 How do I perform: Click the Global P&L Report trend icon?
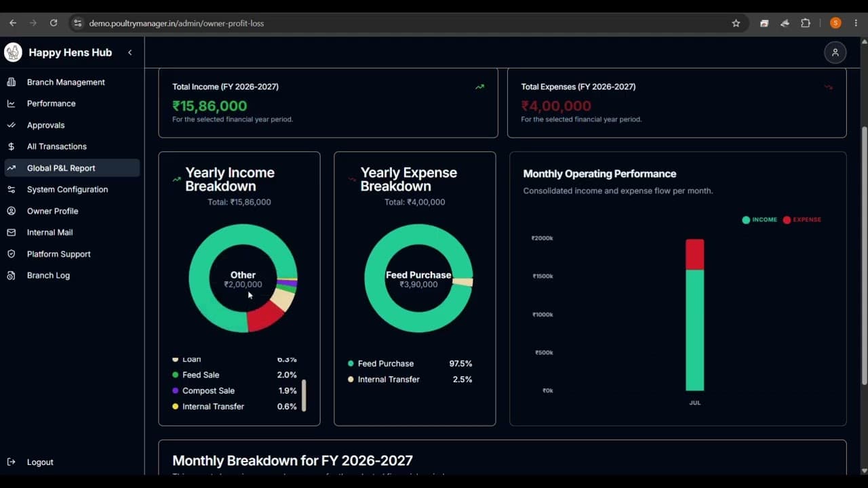click(11, 168)
